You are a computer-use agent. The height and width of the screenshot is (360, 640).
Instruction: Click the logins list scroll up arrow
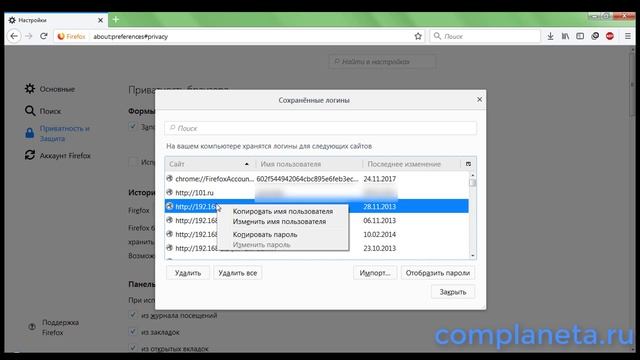pos(473,175)
